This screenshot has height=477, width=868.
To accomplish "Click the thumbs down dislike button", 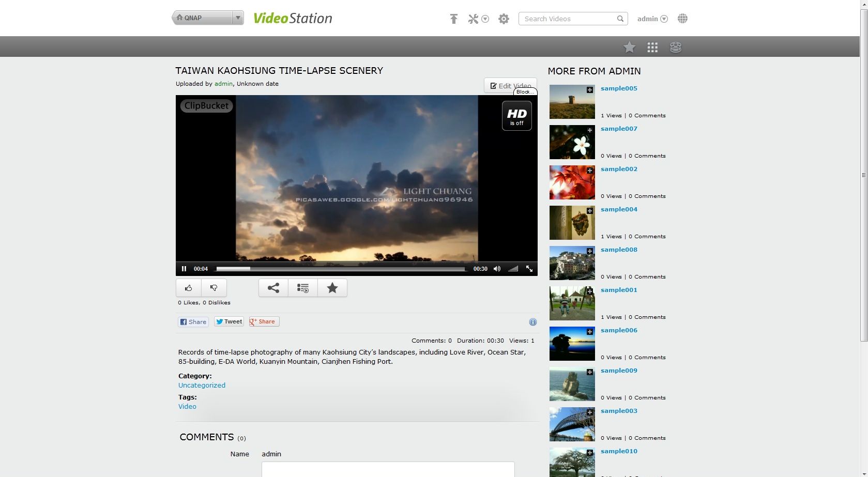I will [x=214, y=288].
